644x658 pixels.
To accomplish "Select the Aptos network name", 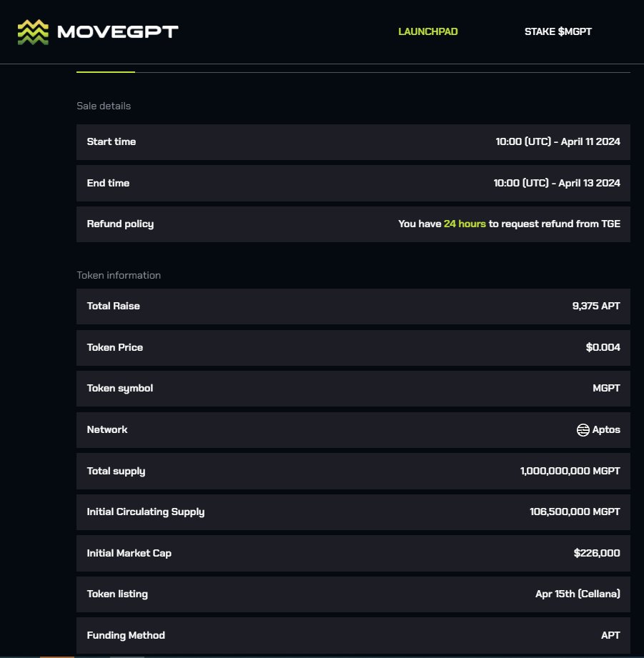I will pyautogui.click(x=606, y=429).
